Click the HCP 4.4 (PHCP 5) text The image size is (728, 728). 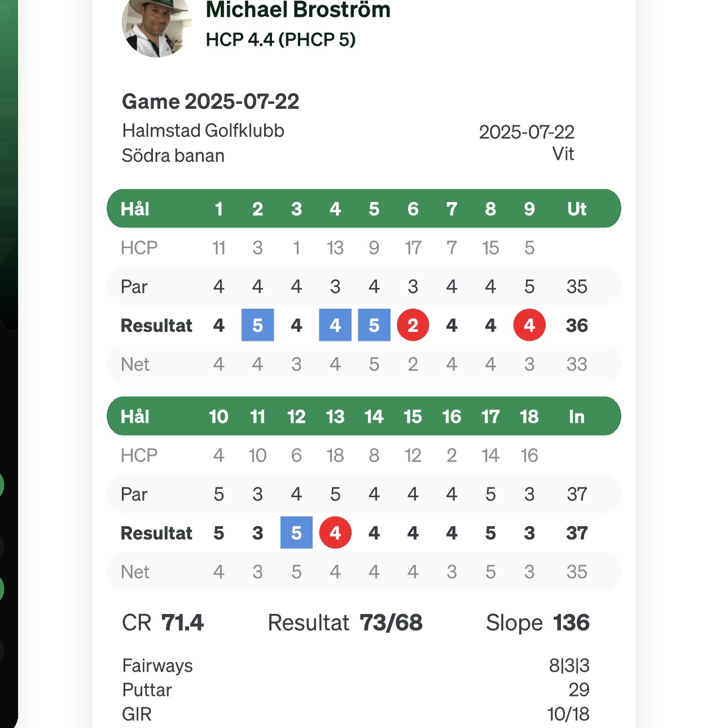coord(280,40)
